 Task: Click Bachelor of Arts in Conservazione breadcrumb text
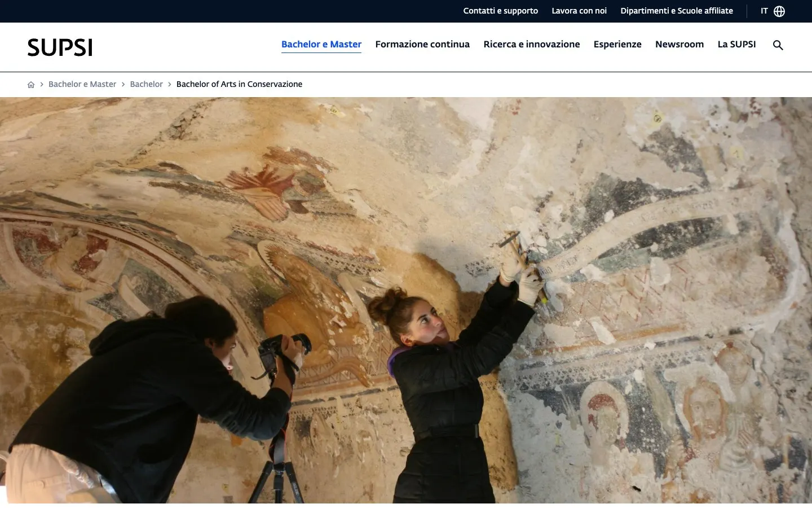click(239, 84)
